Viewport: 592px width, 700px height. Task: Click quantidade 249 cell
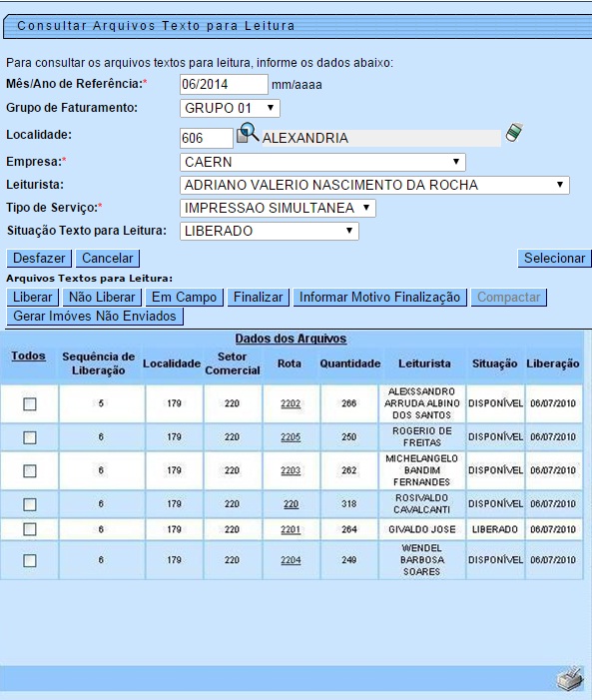click(x=349, y=560)
